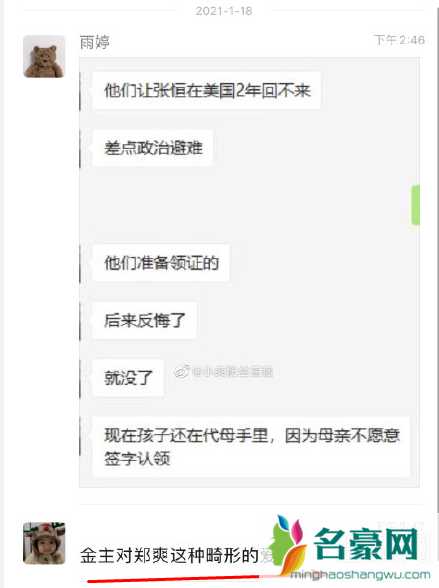439x588 pixels.
Task: Click the green message bubble at right edge
Action: [415, 205]
